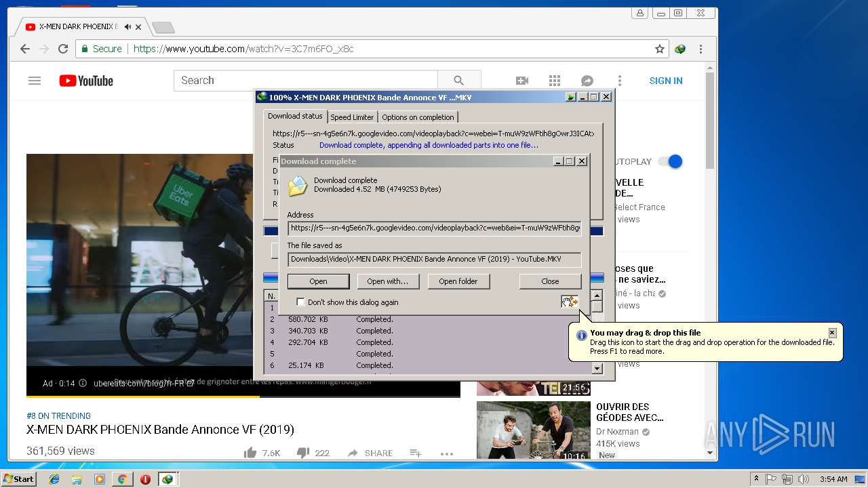This screenshot has width=868, height=488.
Task: Bookmark this page with the star
Action: click(x=660, y=49)
